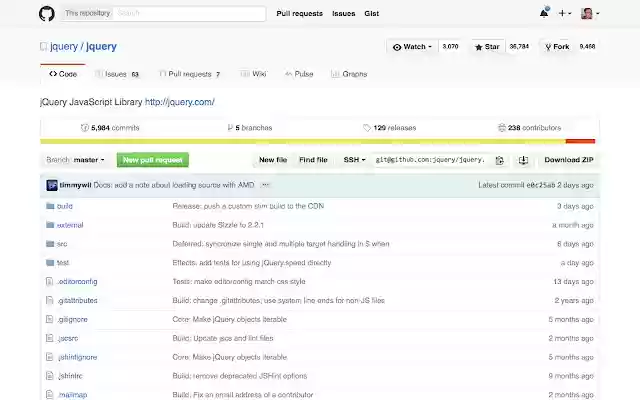
Task: Open the .gitattributes file
Action: [77, 300]
